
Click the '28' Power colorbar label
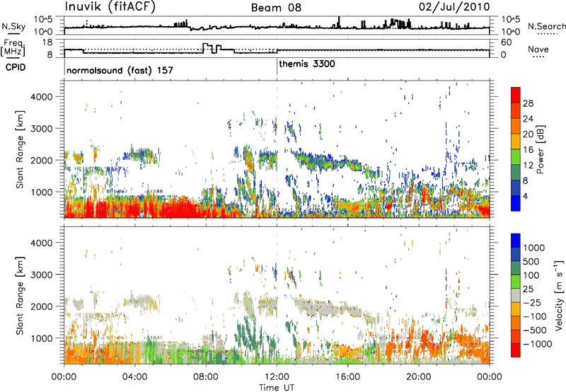[x=528, y=103]
